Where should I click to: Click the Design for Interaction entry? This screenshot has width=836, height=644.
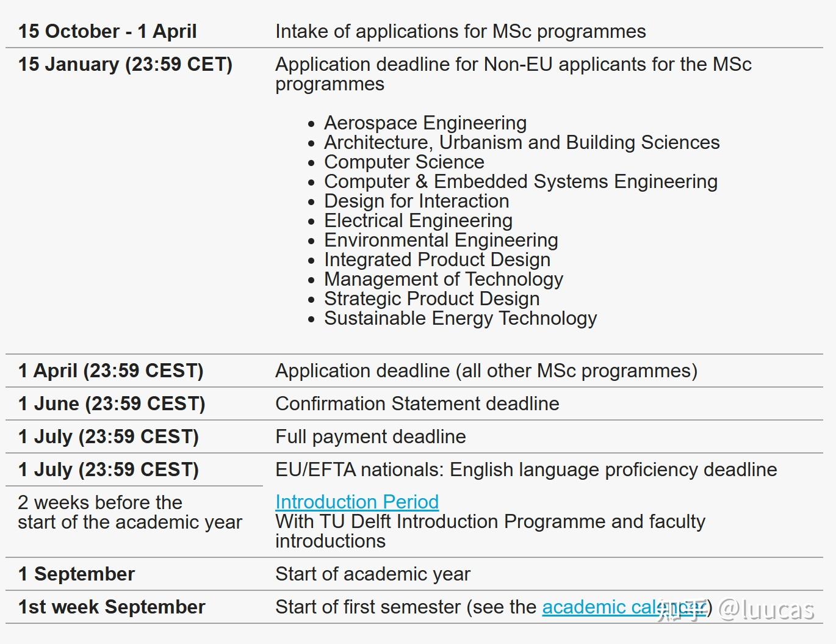[416, 201]
